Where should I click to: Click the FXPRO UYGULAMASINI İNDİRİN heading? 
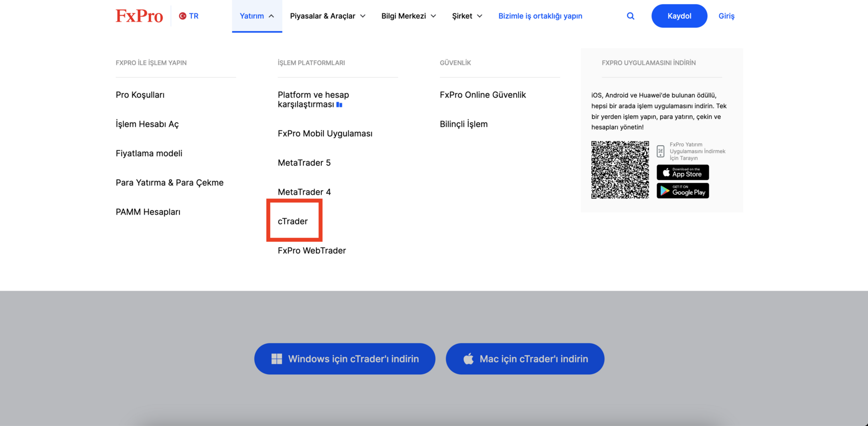pos(648,63)
